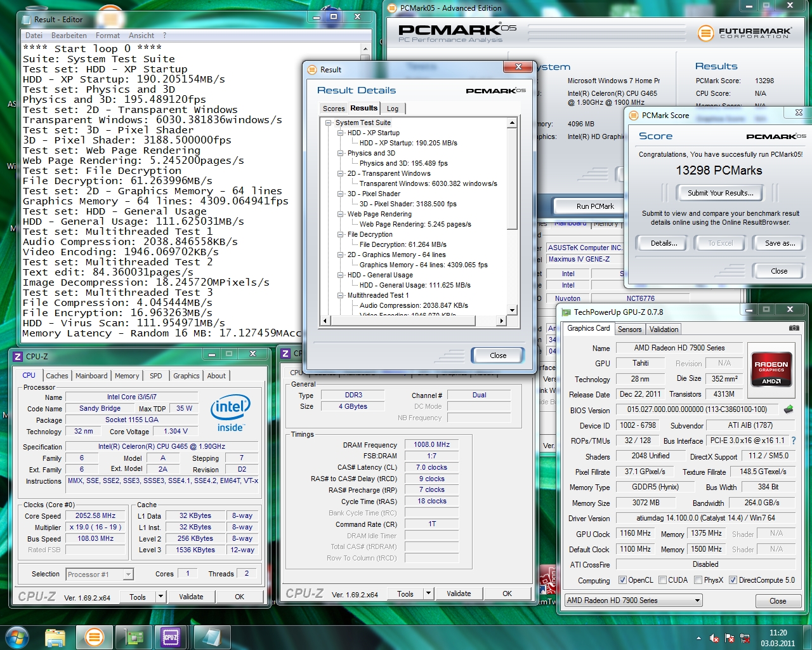Click Submit Your Results button
This screenshot has width=812, height=650.
[x=720, y=193]
